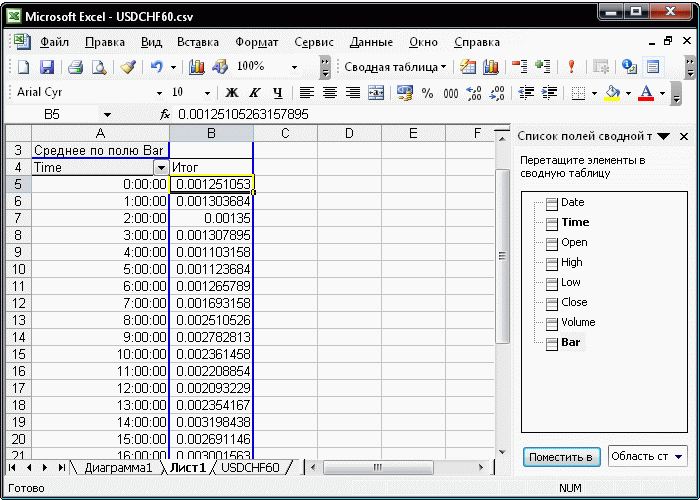700x500 pixels.
Task: Click the fx Insert Function button
Action: coord(165,115)
